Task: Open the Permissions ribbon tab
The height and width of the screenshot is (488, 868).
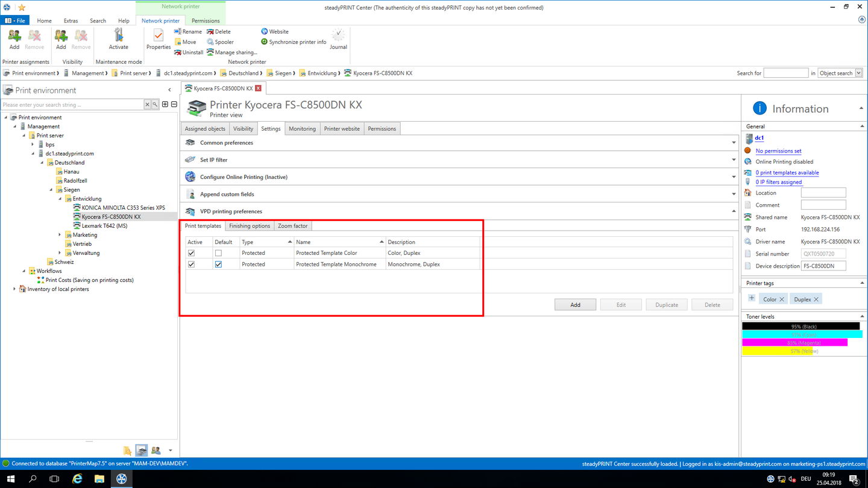Action: click(x=206, y=20)
